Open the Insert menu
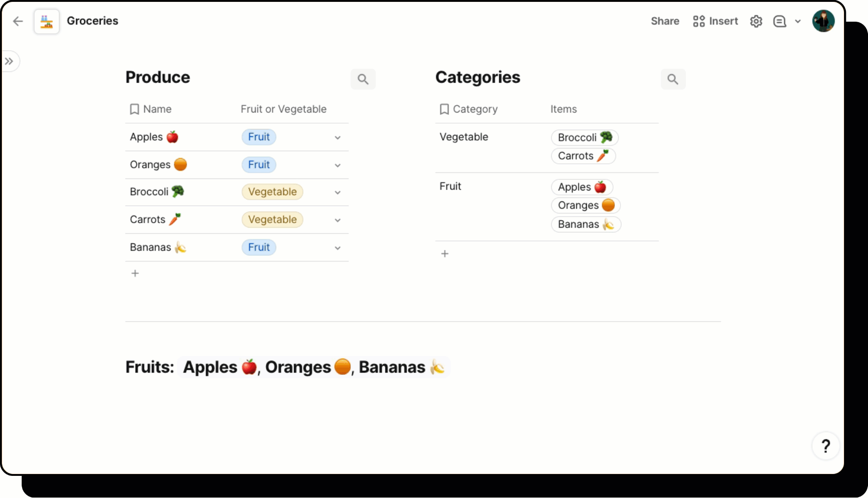 715,21
